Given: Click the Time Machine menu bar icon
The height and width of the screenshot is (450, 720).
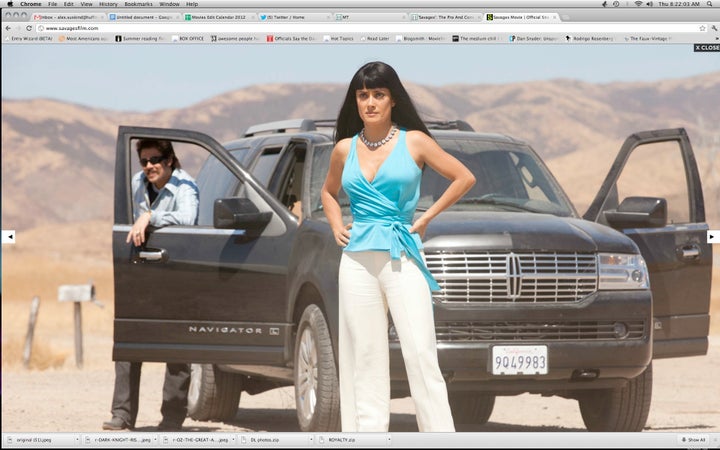Looking at the screenshot, I should coord(616,4).
